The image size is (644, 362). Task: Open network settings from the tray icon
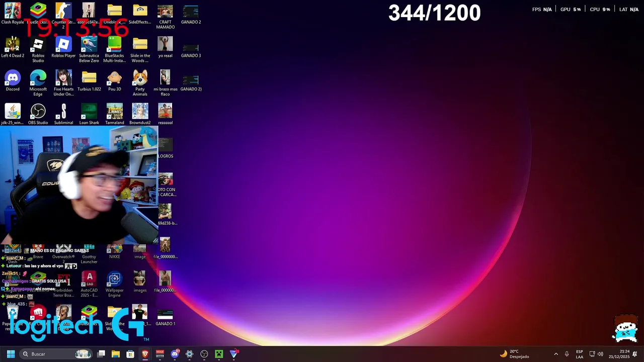tap(592, 354)
